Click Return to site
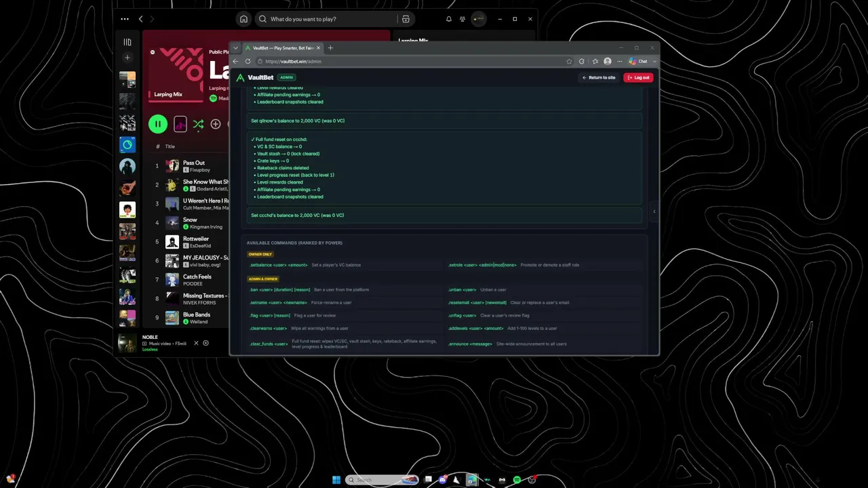The image size is (868, 488). click(599, 77)
